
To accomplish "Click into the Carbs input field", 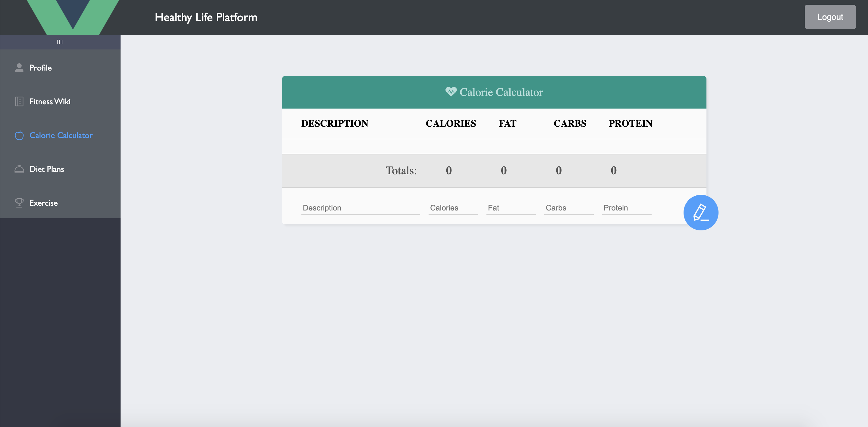I will (x=568, y=207).
